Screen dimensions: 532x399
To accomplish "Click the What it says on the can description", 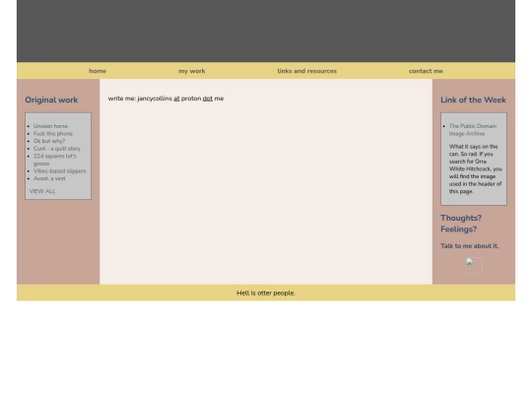I will (x=475, y=169).
